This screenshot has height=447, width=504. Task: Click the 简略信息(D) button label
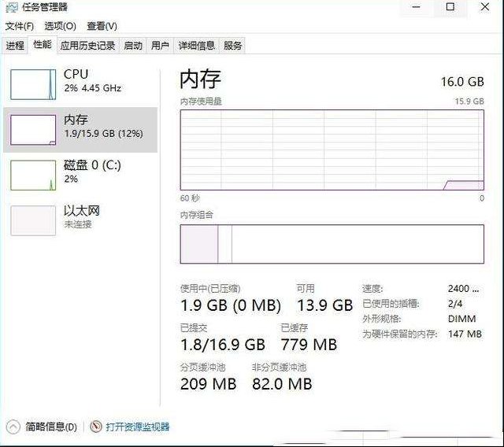pyautogui.click(x=51, y=427)
